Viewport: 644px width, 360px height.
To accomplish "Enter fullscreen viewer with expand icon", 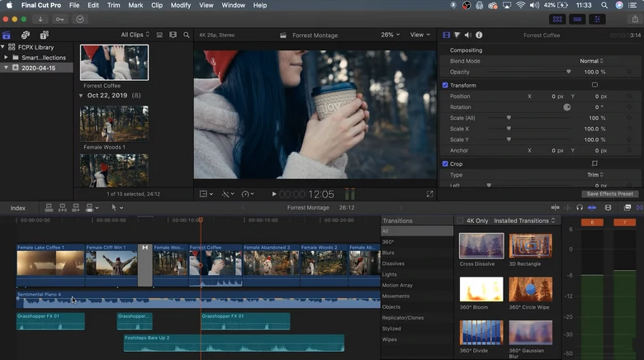I will pyautogui.click(x=429, y=194).
